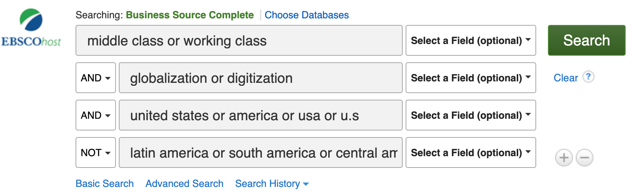Click the green Search button
This screenshot has width=644, height=195.
(x=586, y=40)
